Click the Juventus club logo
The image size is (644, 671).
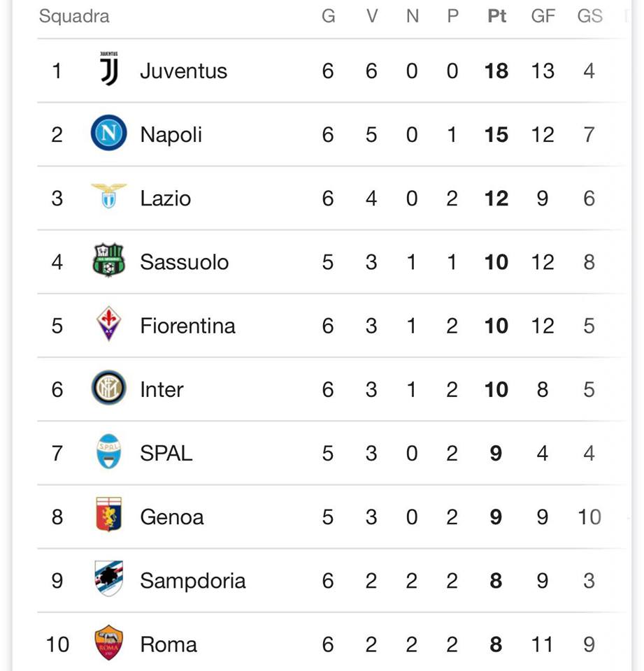[109, 70]
